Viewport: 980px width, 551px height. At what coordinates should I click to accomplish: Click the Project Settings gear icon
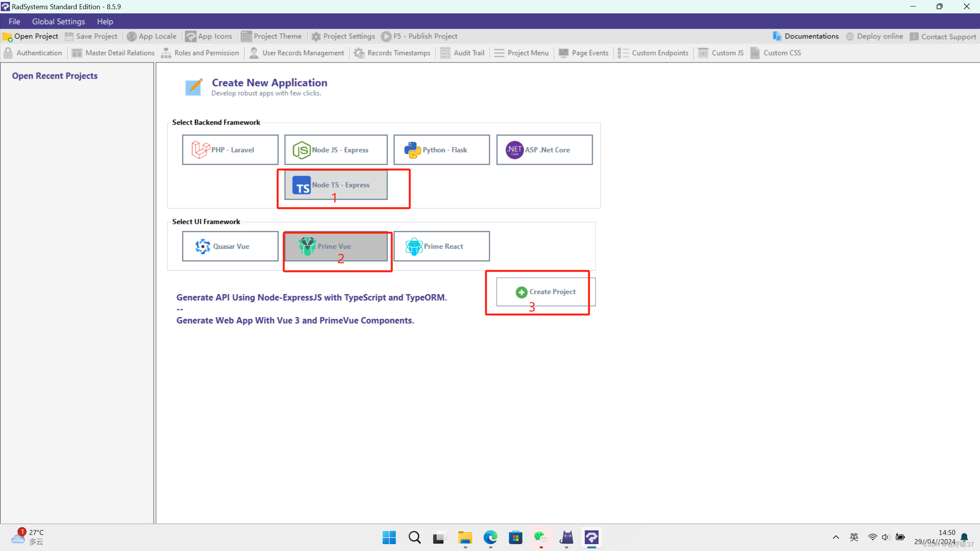[316, 36]
